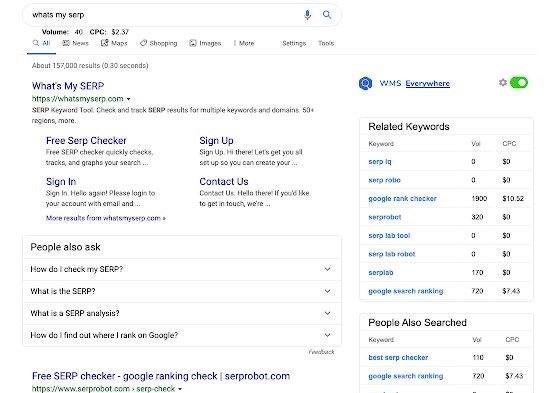550x393 pixels.
Task: Select the Images tab icon
Action: 193,43
